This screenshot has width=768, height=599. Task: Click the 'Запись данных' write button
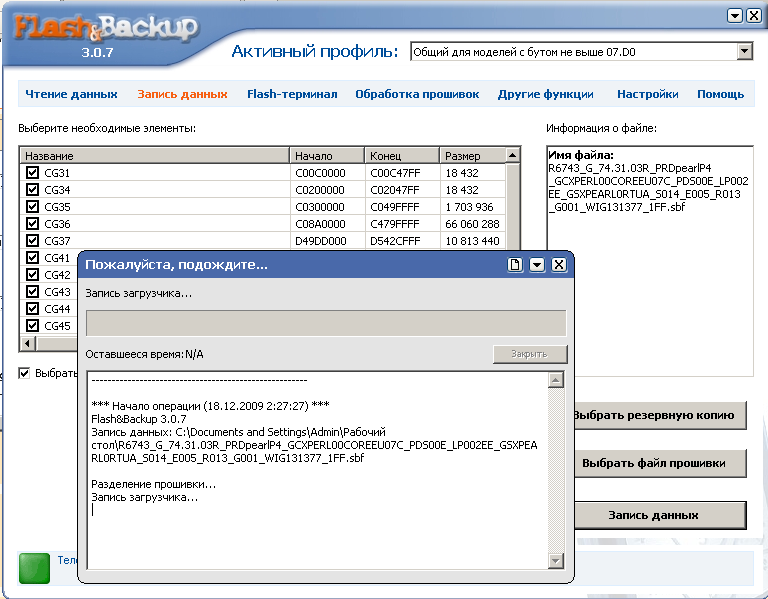[660, 515]
